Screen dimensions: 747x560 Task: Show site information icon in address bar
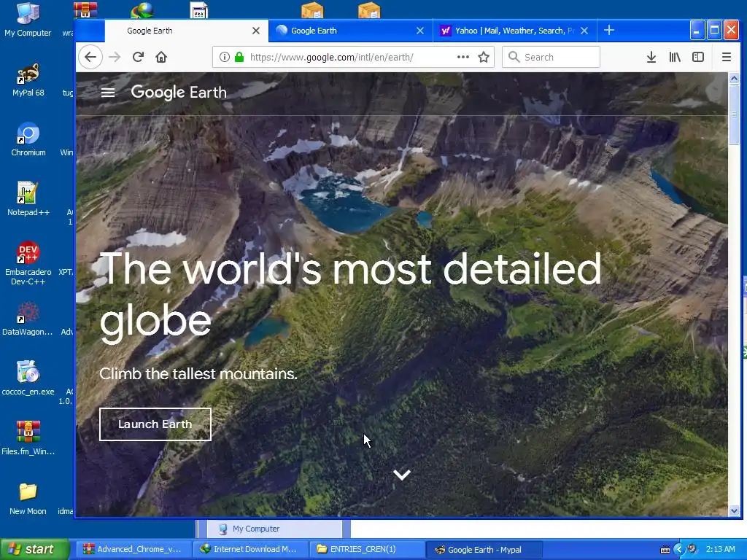point(225,57)
